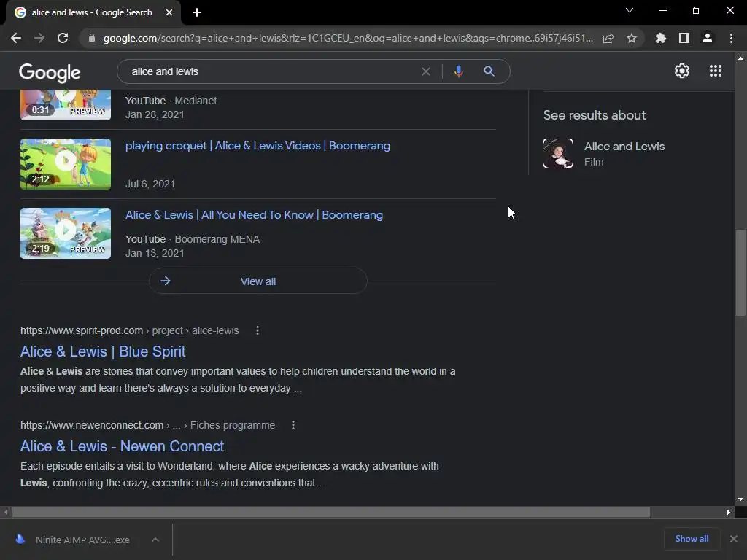Click View all videos button
747x560 pixels.
pos(258,281)
